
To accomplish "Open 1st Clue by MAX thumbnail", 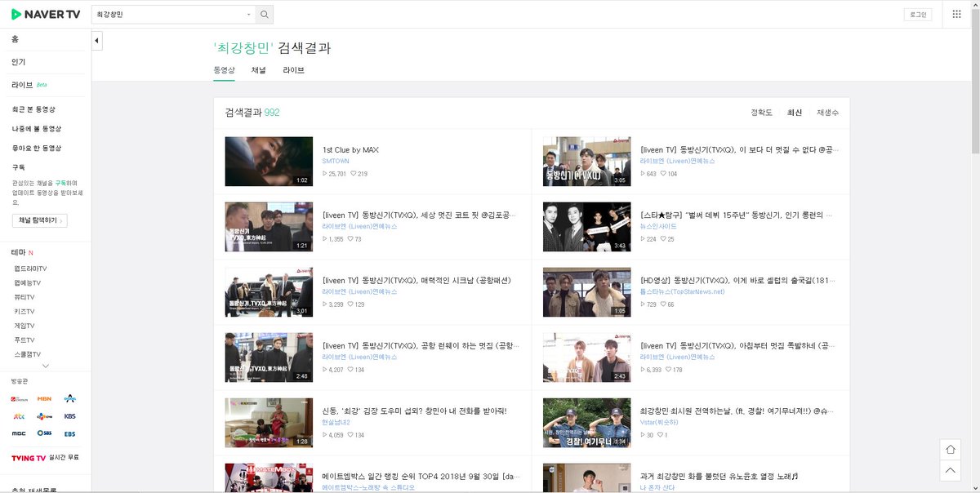I will pos(269,162).
